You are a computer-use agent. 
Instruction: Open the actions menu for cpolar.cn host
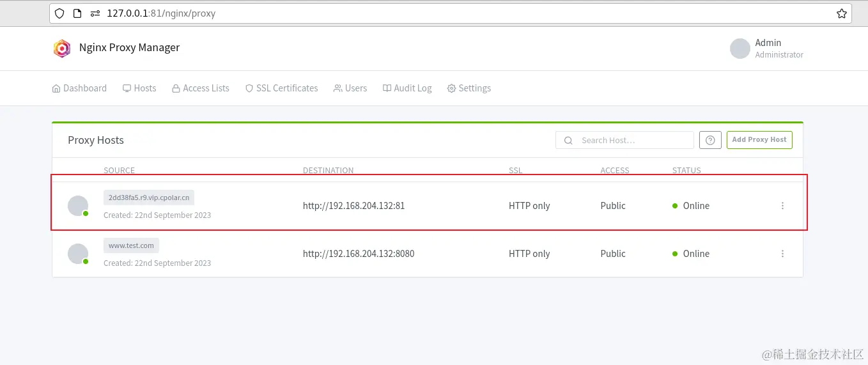[782, 206]
